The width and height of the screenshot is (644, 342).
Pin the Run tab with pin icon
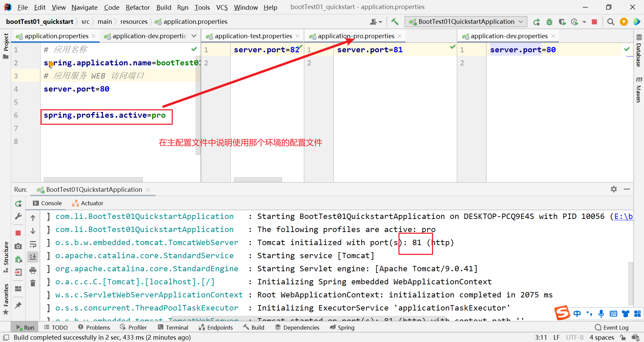(x=18, y=305)
